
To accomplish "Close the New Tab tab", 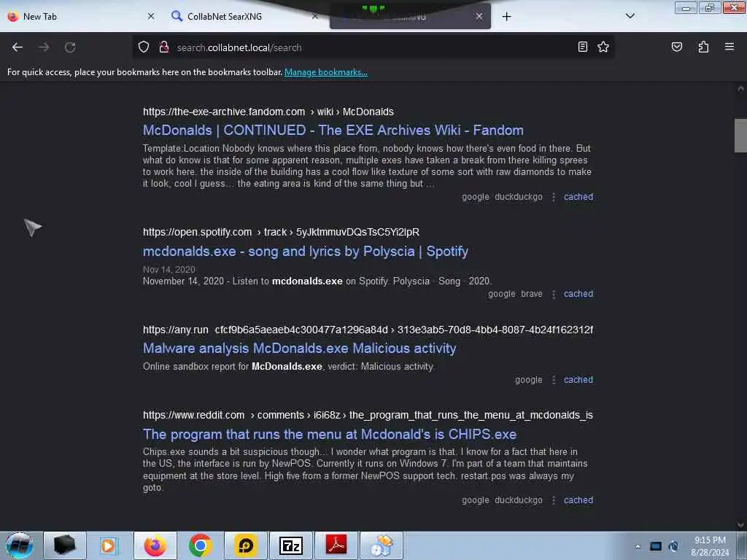I will coord(151,16).
